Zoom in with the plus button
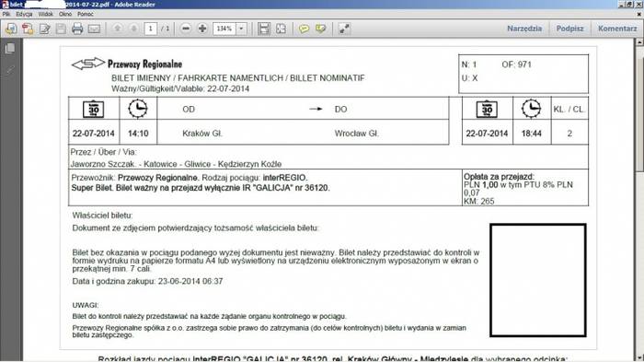Screen dimensions: 644x362 coord(202,29)
